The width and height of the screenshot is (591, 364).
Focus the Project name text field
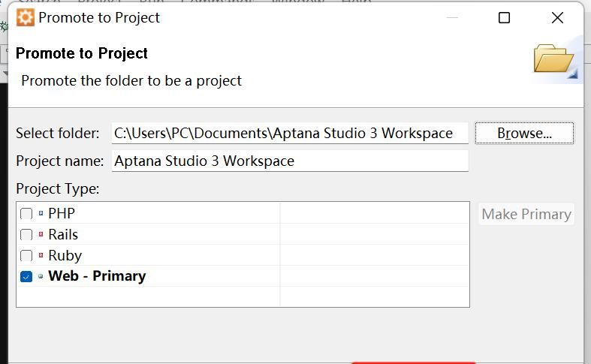(x=290, y=161)
